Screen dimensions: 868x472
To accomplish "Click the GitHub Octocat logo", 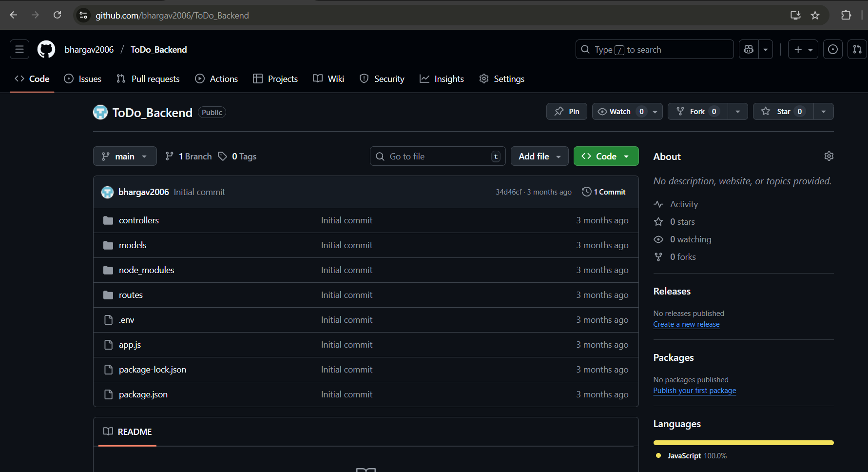I will [46, 49].
